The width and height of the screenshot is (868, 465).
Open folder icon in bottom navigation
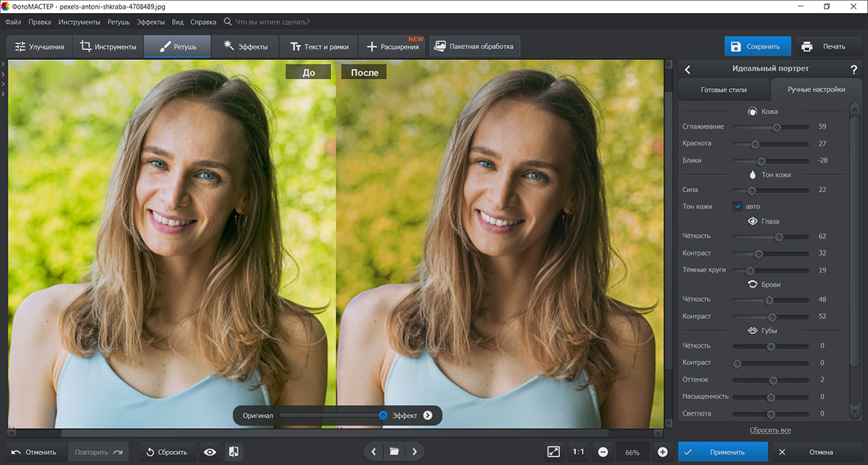click(x=394, y=451)
